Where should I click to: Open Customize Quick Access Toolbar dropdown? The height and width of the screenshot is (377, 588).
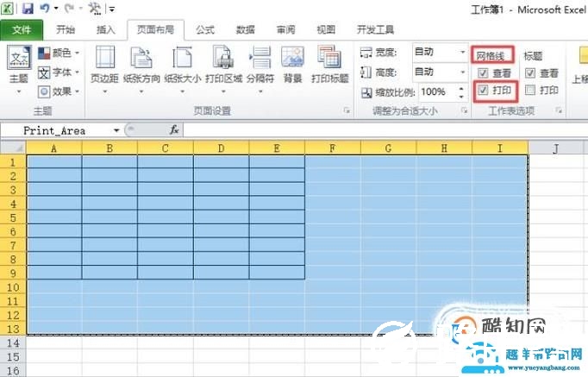coord(112,9)
